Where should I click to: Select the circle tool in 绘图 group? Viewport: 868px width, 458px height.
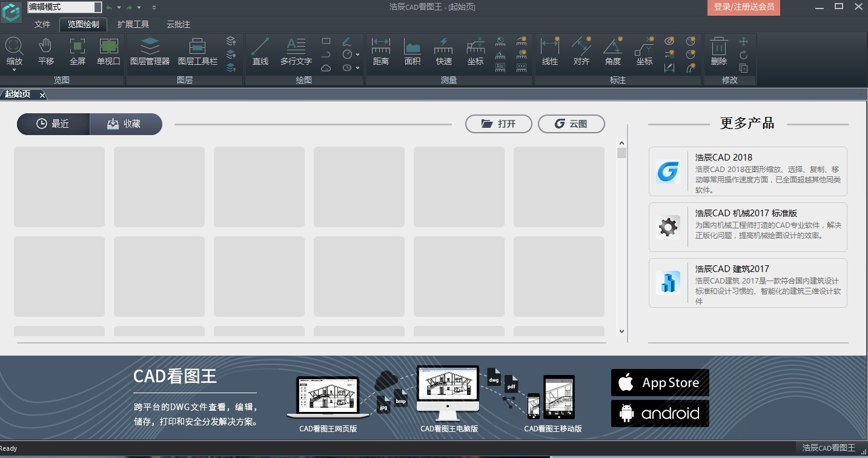tap(347, 55)
